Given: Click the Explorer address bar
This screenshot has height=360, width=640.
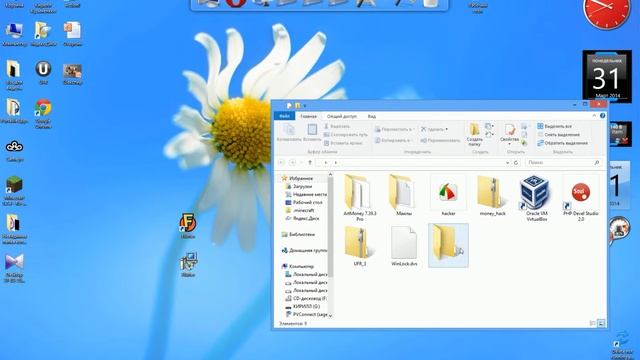Looking at the screenshot, I should click(x=412, y=162).
